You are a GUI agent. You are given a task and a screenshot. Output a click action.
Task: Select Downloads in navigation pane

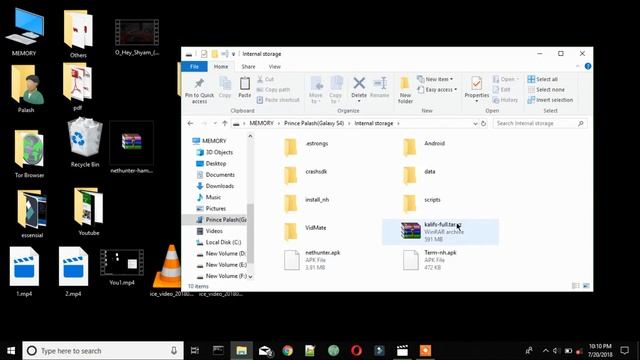(220, 186)
